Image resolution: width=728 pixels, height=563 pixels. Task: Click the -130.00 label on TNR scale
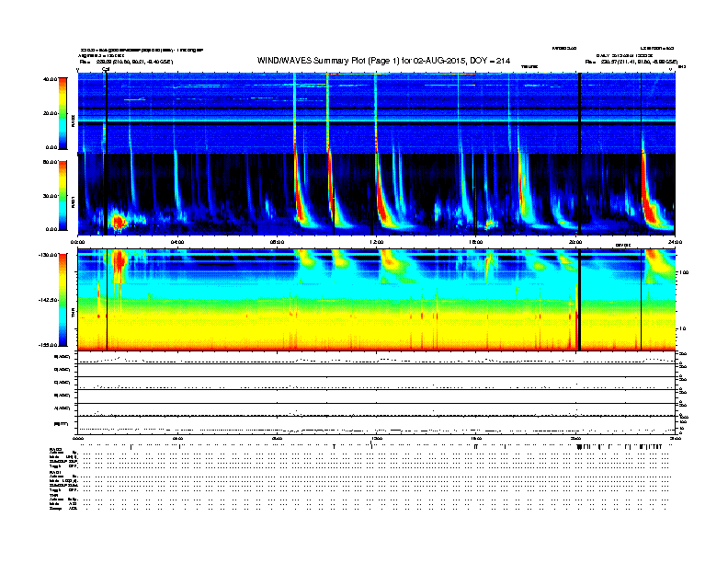pos(48,255)
